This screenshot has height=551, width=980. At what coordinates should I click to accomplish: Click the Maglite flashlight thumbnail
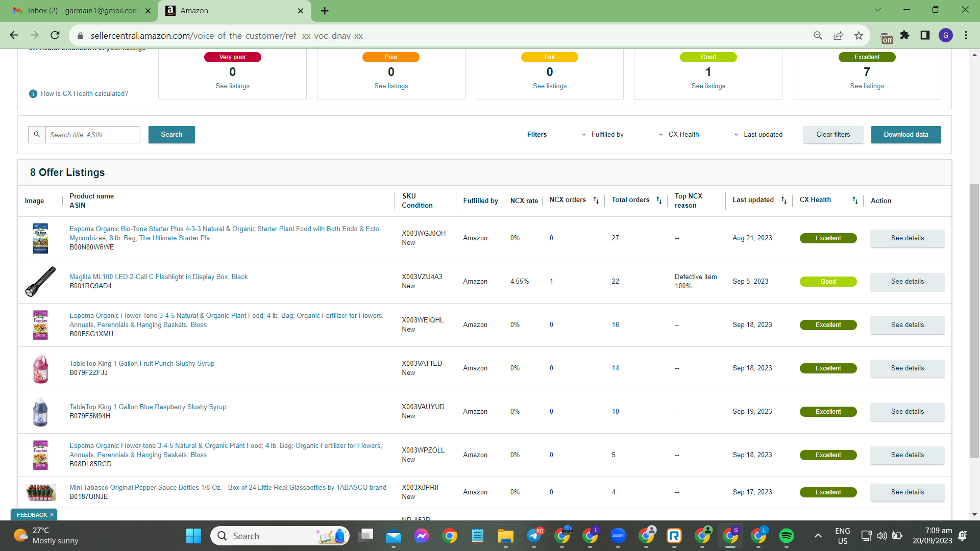tap(40, 282)
